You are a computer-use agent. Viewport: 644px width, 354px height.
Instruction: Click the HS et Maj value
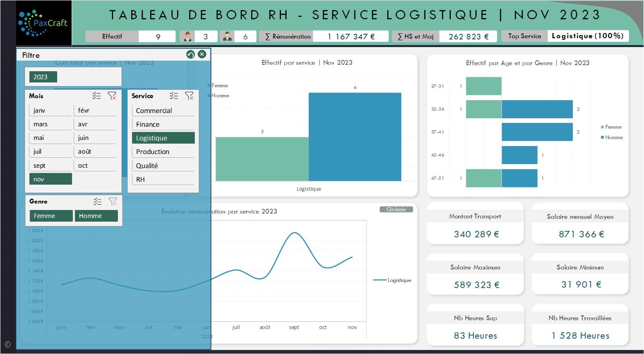pyautogui.click(x=468, y=37)
